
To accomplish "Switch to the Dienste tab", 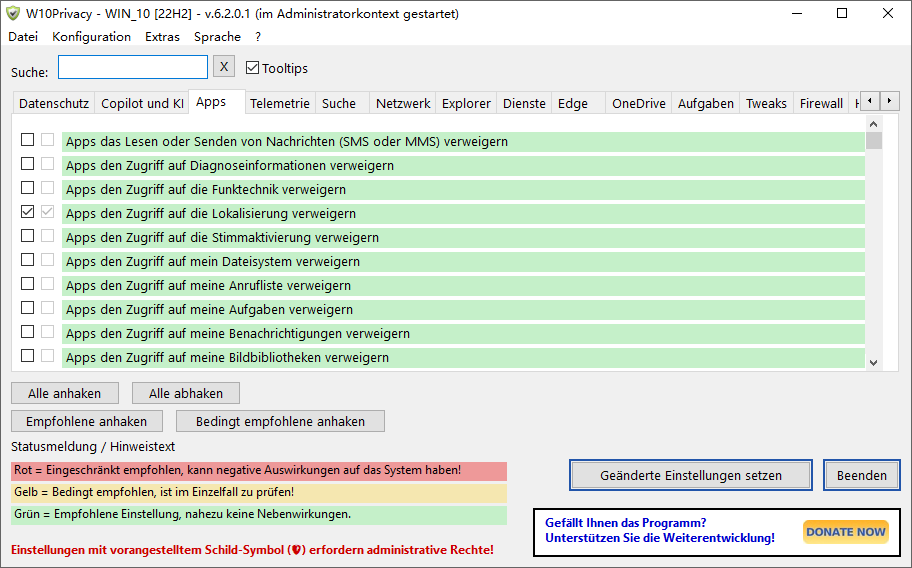I will pyautogui.click(x=524, y=103).
